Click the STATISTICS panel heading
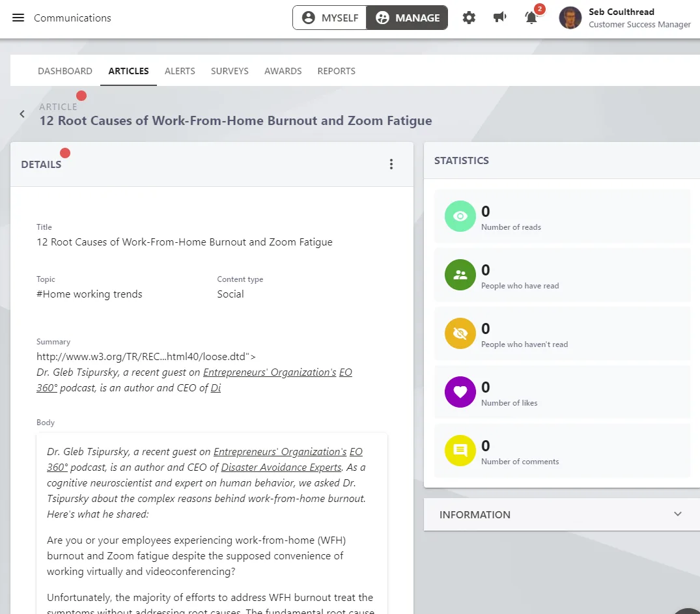 461,161
